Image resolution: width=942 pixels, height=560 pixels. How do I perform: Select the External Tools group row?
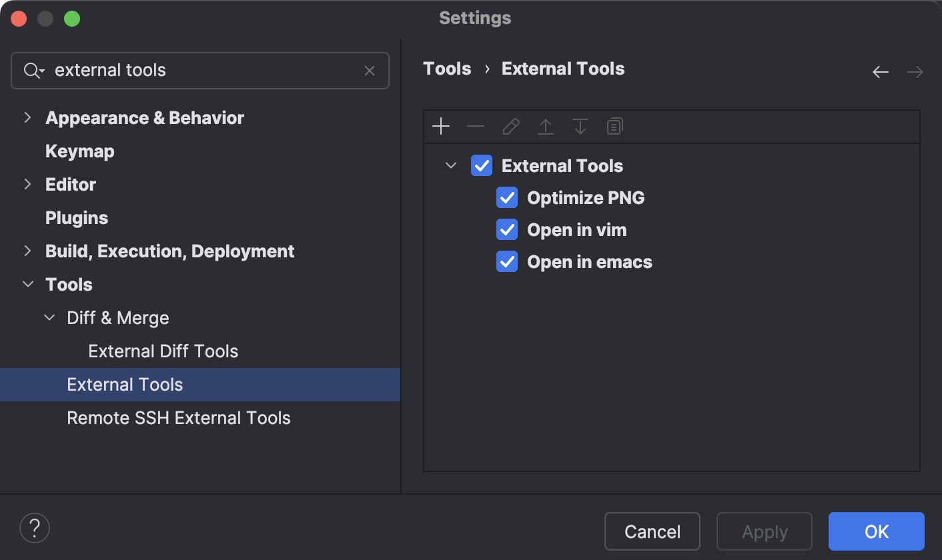[x=672, y=166]
